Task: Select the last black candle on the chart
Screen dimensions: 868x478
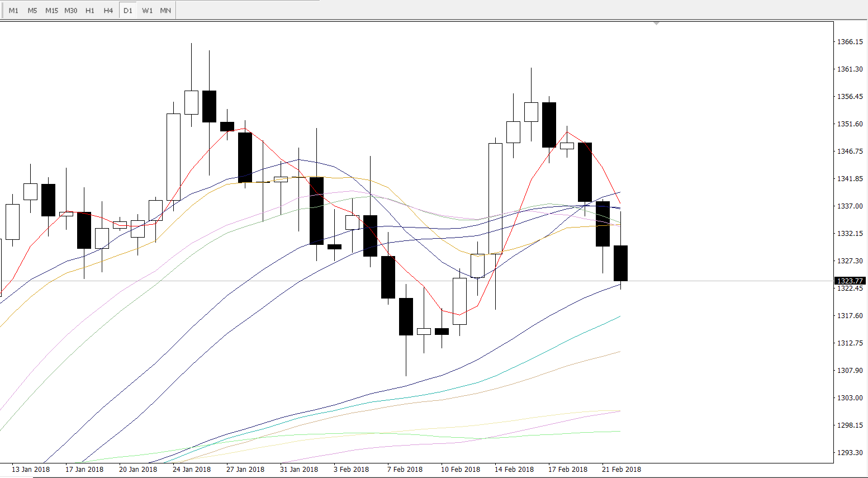Action: (620, 263)
